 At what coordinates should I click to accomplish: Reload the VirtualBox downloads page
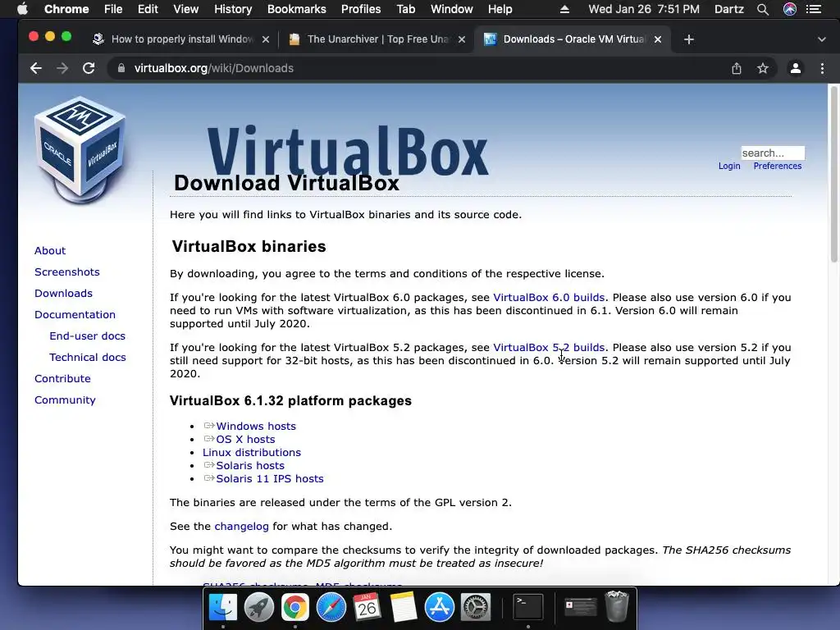[89, 69]
